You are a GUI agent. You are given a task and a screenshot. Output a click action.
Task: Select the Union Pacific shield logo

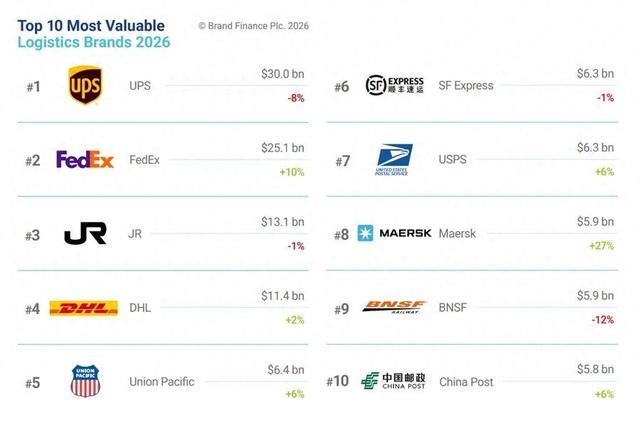[85, 381]
